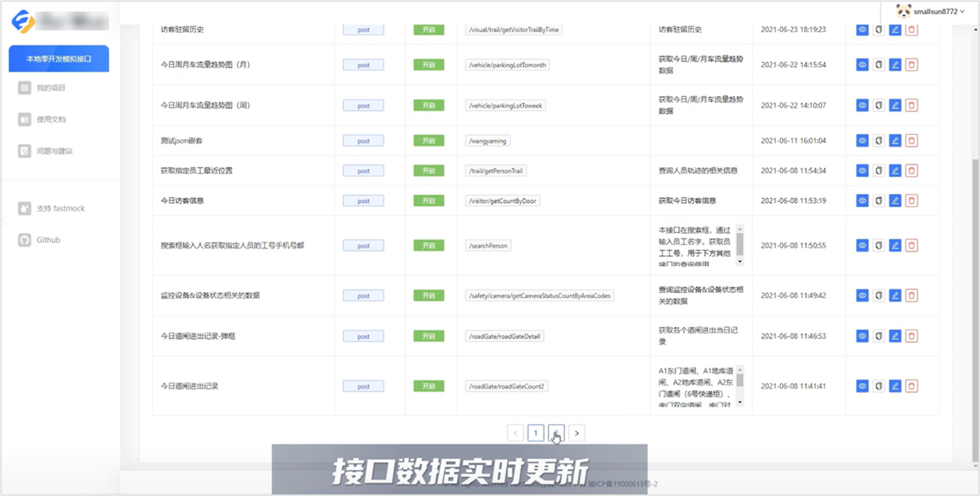Edit the /visitor/getCountByDoor interface
This screenshot has width=980, height=496.
[x=895, y=201]
